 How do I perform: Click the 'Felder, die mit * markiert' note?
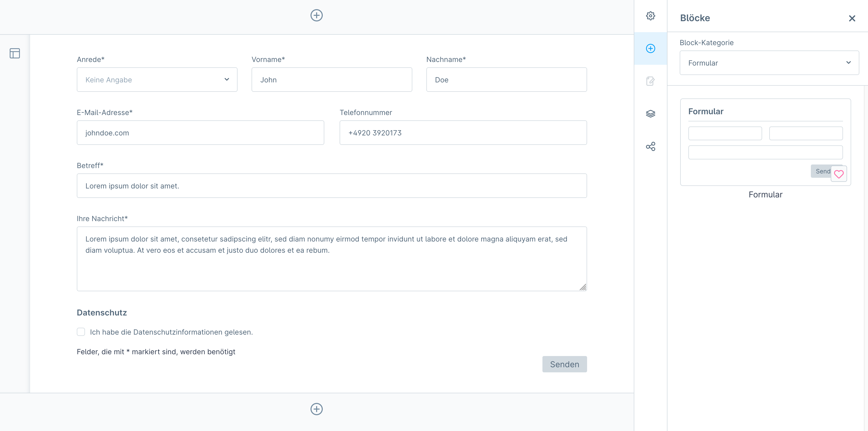[156, 352]
